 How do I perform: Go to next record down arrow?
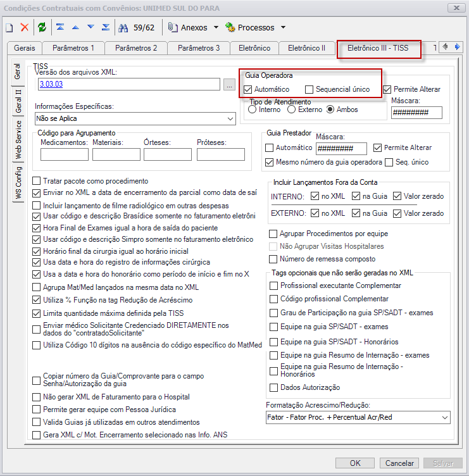point(91,27)
